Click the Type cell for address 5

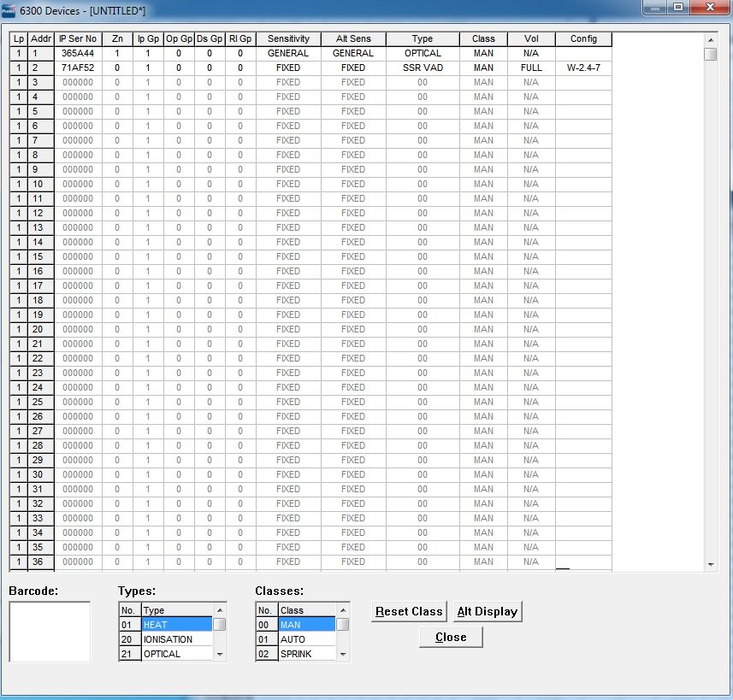coord(423,111)
